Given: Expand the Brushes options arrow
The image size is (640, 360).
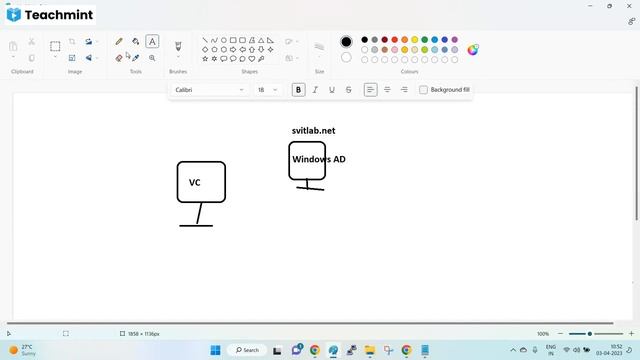Looking at the screenshot, I should (178, 57).
